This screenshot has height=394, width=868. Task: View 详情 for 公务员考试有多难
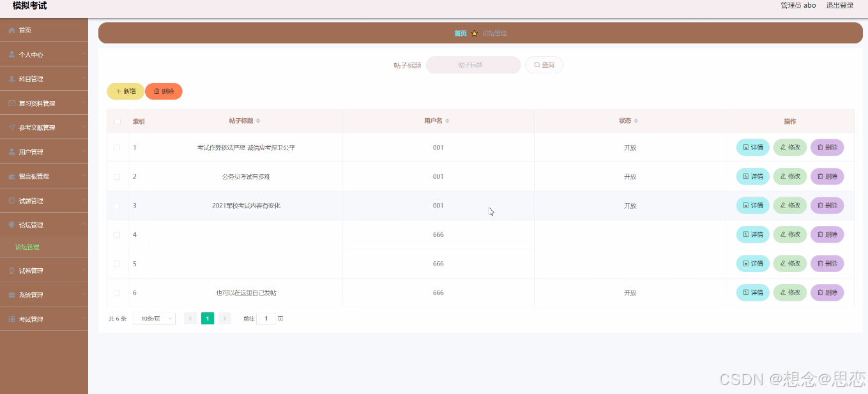point(753,176)
